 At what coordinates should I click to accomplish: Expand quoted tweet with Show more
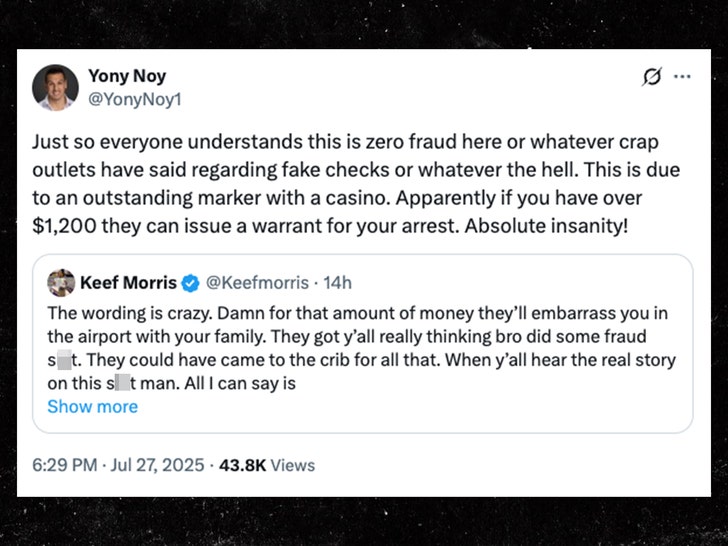pyautogui.click(x=92, y=407)
